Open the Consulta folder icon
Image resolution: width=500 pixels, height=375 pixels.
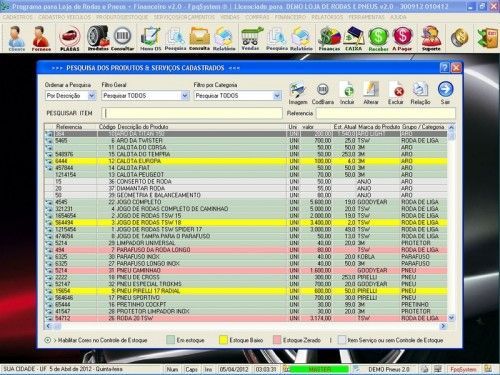point(200,38)
